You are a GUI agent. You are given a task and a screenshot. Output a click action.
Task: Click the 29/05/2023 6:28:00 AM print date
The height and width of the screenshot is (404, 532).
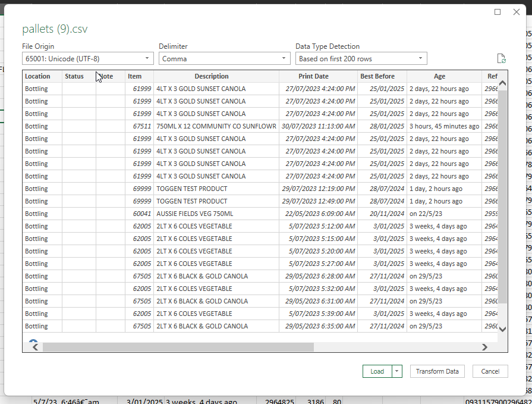[x=318, y=276]
